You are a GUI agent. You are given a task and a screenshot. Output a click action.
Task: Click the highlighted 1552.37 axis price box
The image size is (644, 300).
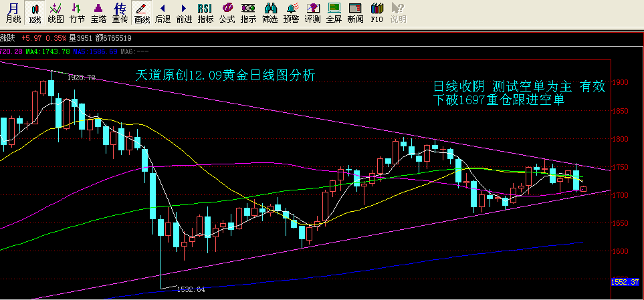tap(625, 282)
